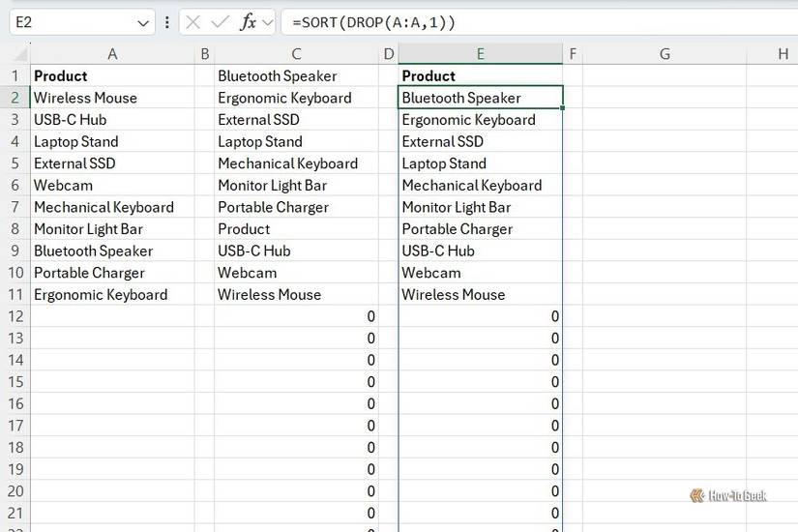Click cell A2 Wireless Mouse
Screen dimensions: 798x532
click(x=112, y=98)
